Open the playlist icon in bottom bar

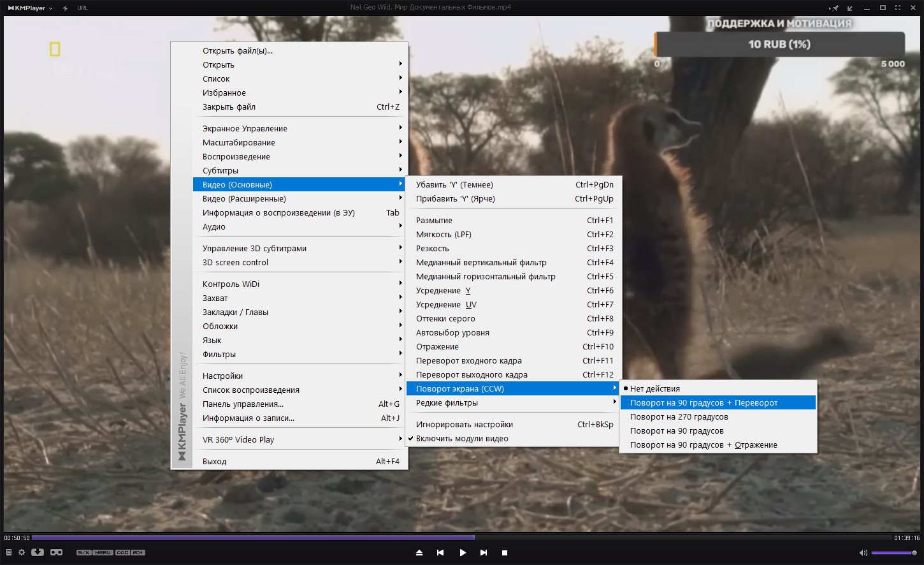[9, 552]
